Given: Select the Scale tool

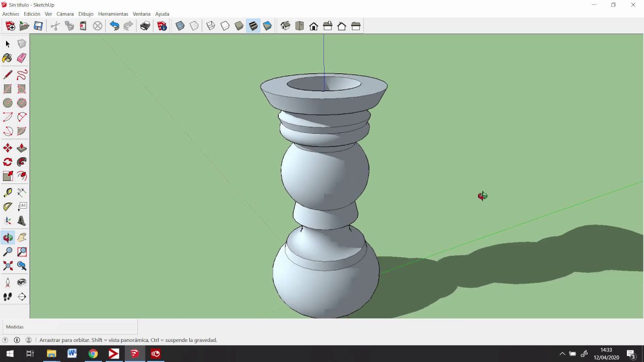Looking at the screenshot, I should [8, 176].
